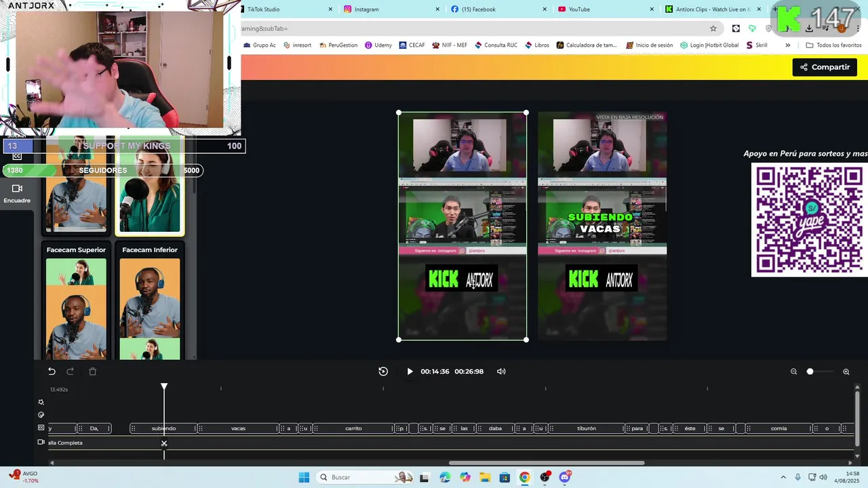The width and height of the screenshot is (868, 488).
Task: Click the left preview canvas with selection handles
Action: [x=462, y=226]
